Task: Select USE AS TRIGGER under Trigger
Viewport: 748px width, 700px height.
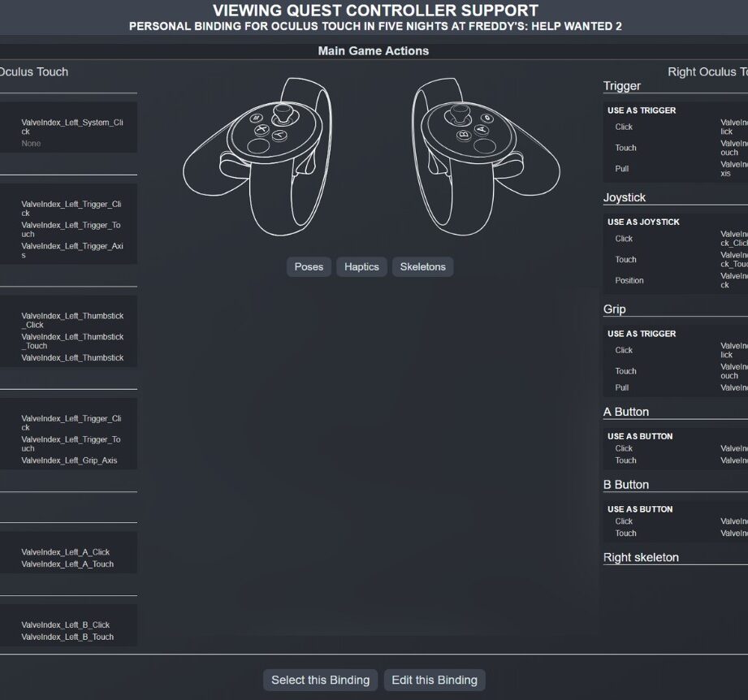Action: click(x=642, y=110)
